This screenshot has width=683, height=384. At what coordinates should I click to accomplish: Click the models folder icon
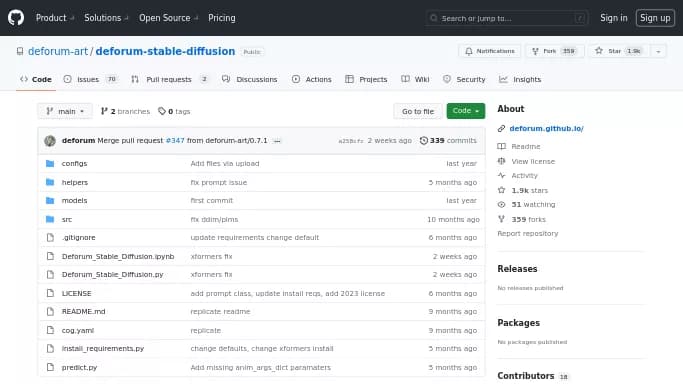(x=50, y=200)
